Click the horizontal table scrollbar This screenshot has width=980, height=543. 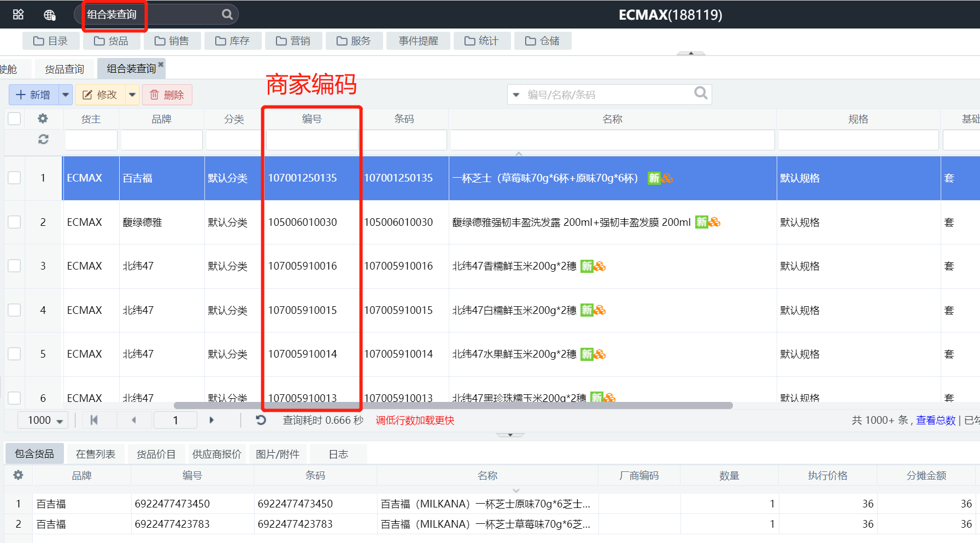coord(453,405)
